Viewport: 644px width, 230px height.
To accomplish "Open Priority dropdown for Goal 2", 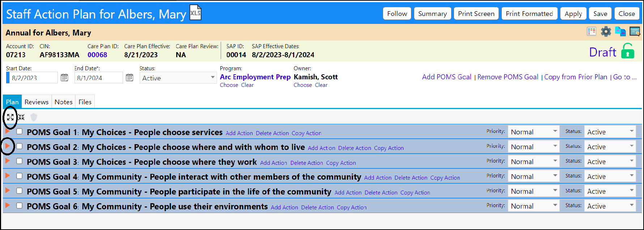I will click(x=534, y=147).
